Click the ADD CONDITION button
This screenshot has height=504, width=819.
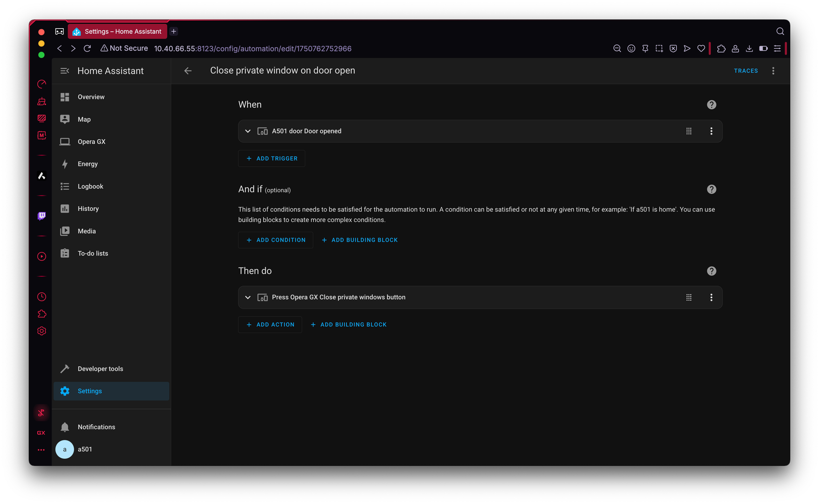[x=275, y=240]
